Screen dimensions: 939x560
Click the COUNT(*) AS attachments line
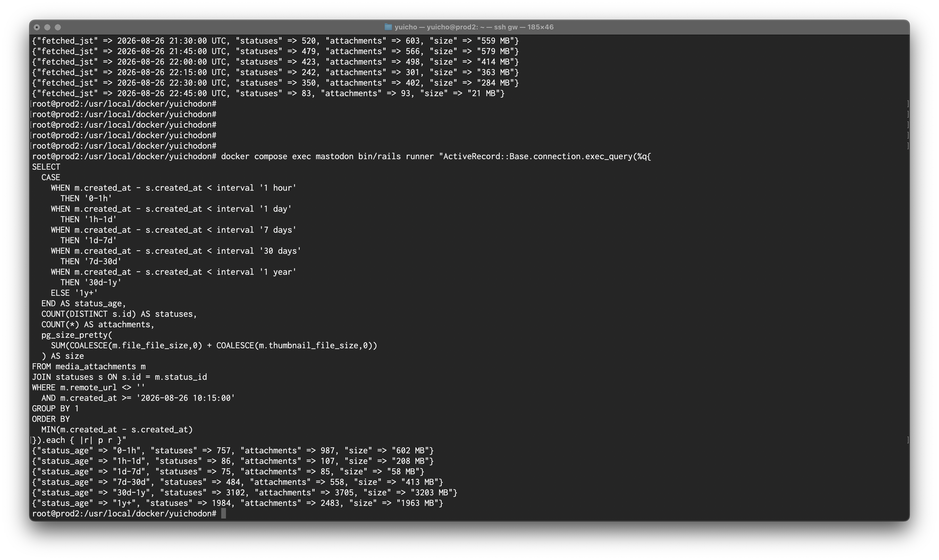click(x=98, y=325)
